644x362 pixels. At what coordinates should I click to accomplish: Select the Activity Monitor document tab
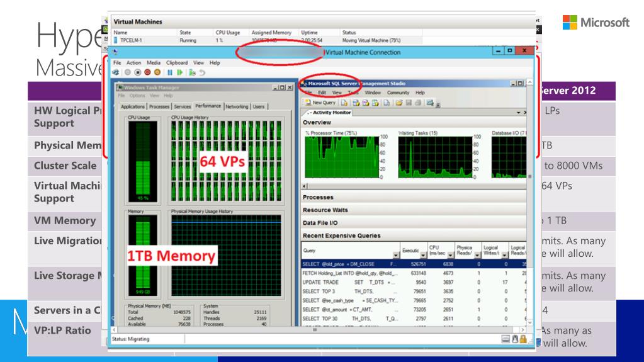pos(329,113)
